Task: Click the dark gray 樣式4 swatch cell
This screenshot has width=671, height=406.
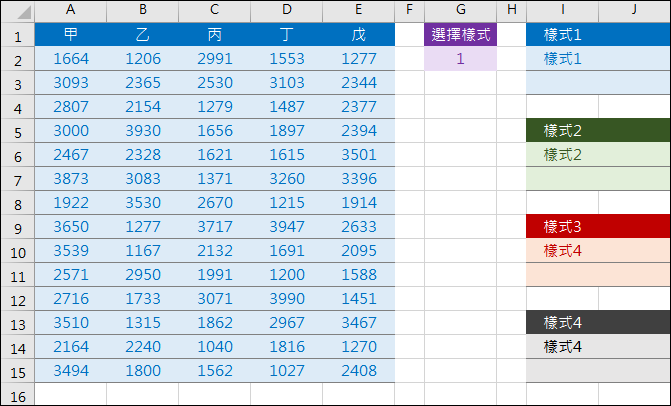Action: (x=562, y=322)
